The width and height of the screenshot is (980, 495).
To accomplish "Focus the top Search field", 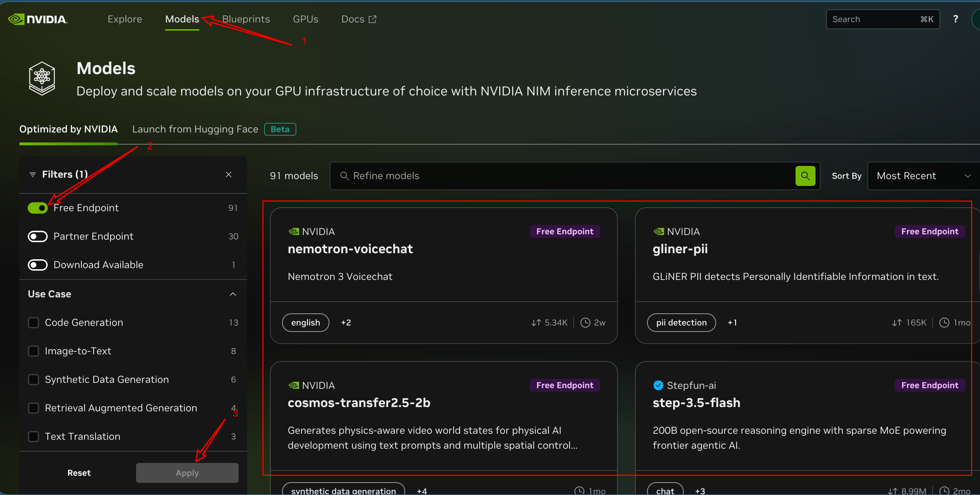I will tap(883, 19).
